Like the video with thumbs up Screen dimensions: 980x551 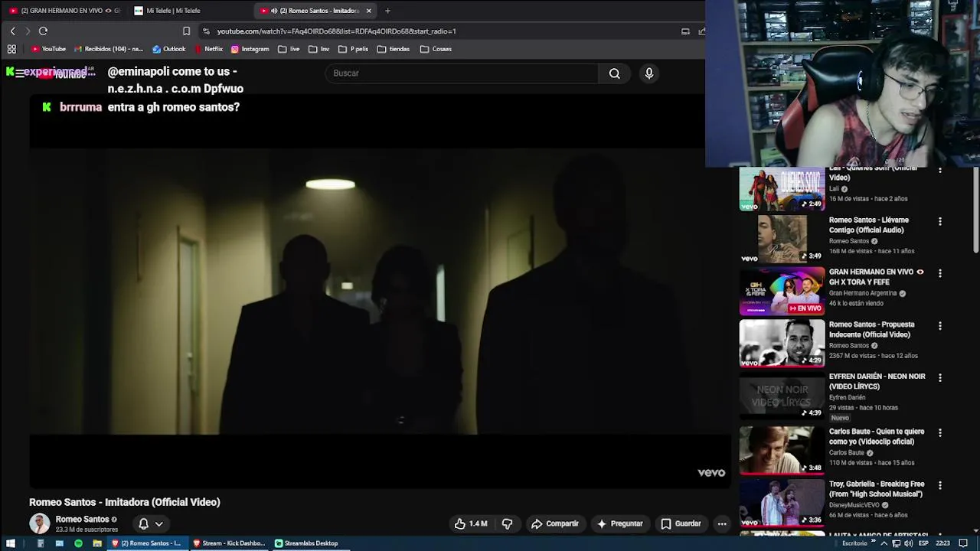pos(471,523)
